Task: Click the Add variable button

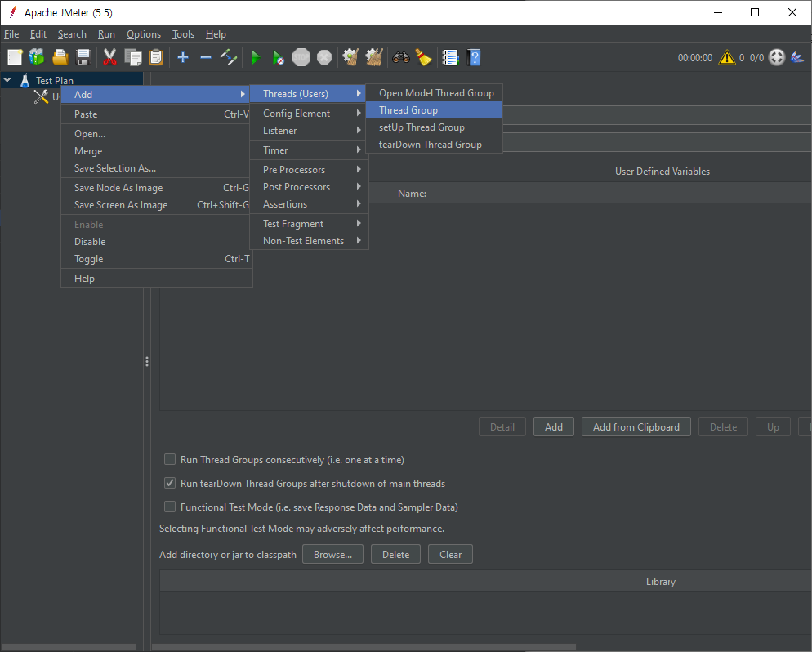Action: pyautogui.click(x=554, y=426)
